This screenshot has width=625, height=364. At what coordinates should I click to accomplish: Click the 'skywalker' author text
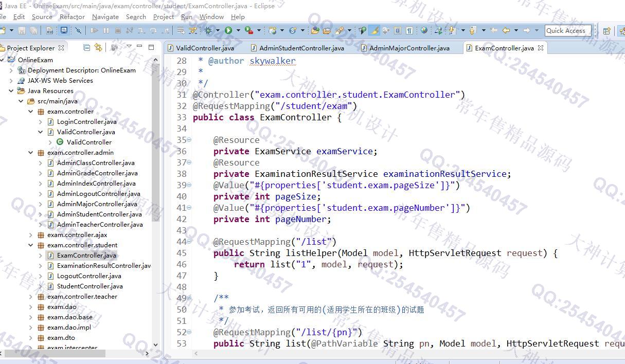[273, 61]
